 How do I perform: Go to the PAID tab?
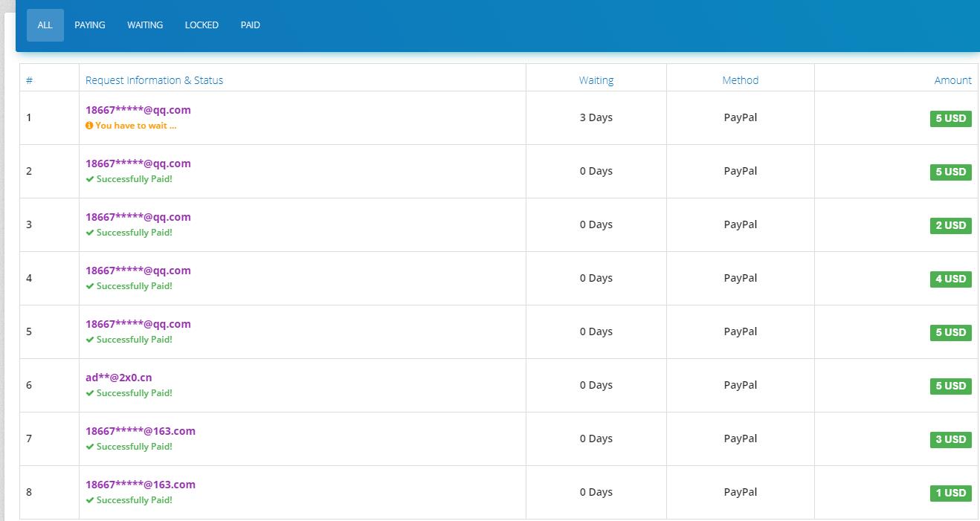click(x=251, y=25)
